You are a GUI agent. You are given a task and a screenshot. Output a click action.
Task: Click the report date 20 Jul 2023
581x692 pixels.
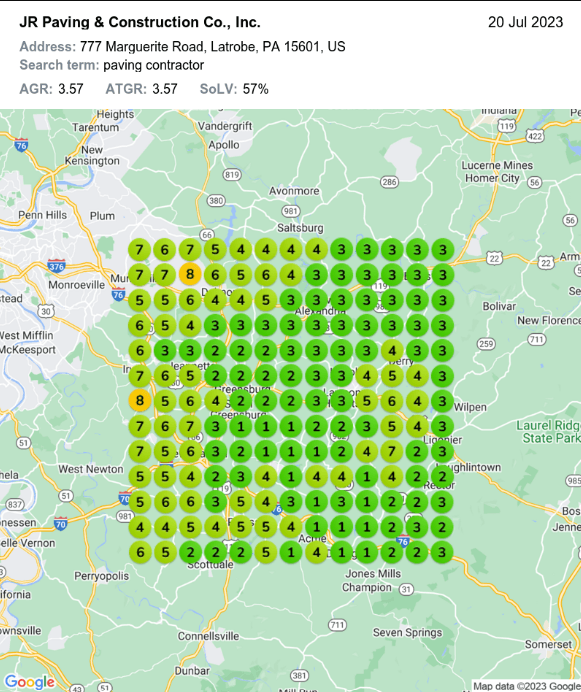pos(525,22)
